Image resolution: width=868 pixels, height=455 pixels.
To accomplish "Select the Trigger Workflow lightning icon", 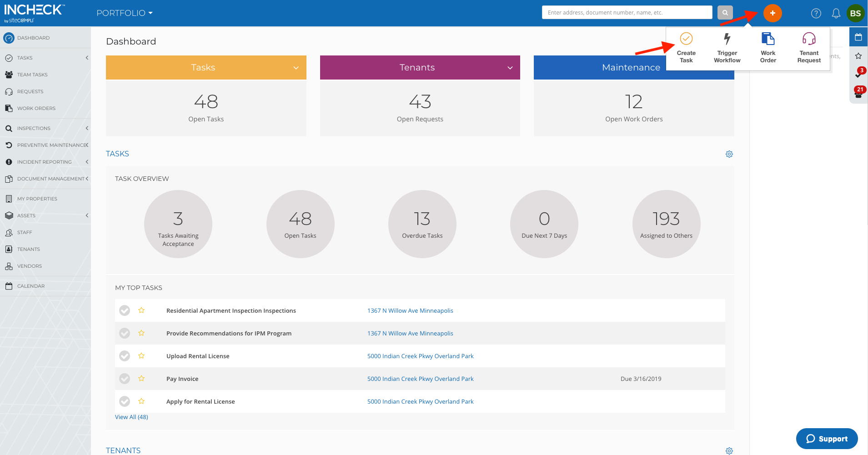I will click(727, 39).
